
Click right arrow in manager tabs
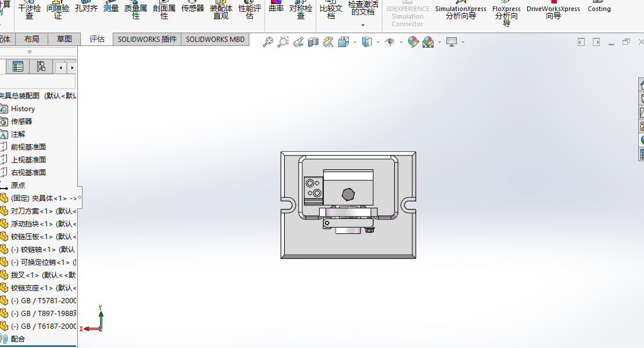coord(72,68)
